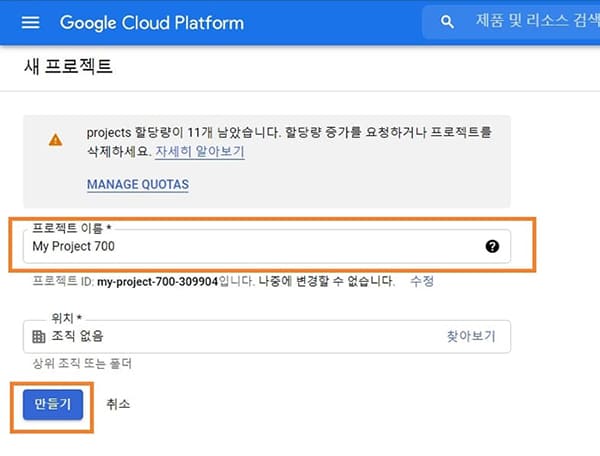This screenshot has height=456, width=600.
Task: Focus the 제품 및 리소스 검색 search box
Action: 511,22
